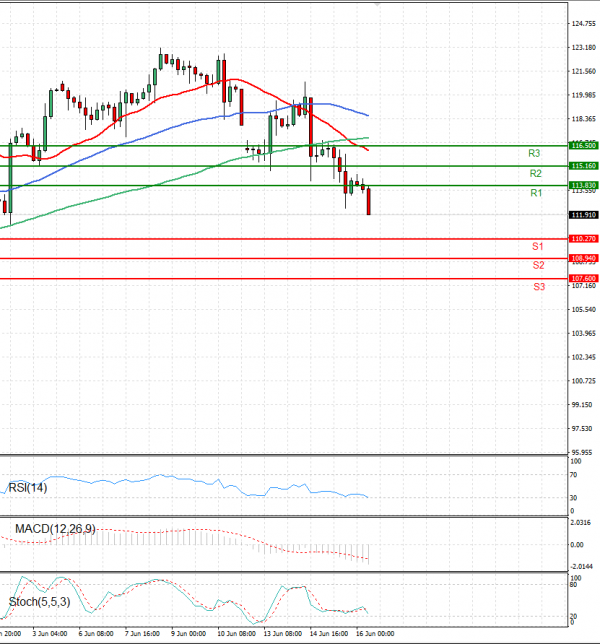This screenshot has height=644, width=600.
Task: Click the 3 Jun 04:00 time label
Action: pyautogui.click(x=50, y=634)
